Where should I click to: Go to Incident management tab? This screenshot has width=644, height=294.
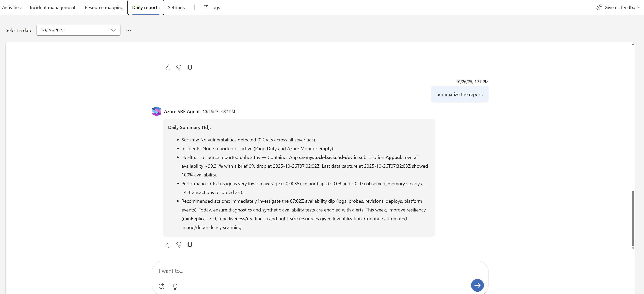53,7
